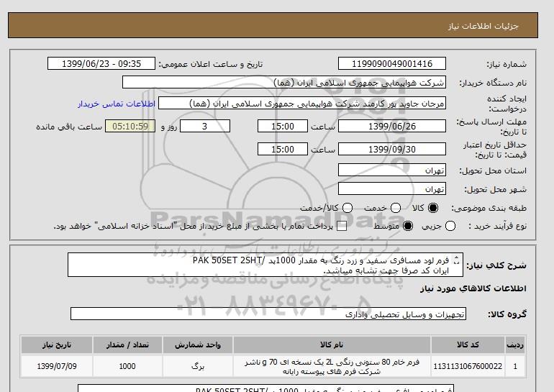Click the شرح کلی نیاز label

496,265
